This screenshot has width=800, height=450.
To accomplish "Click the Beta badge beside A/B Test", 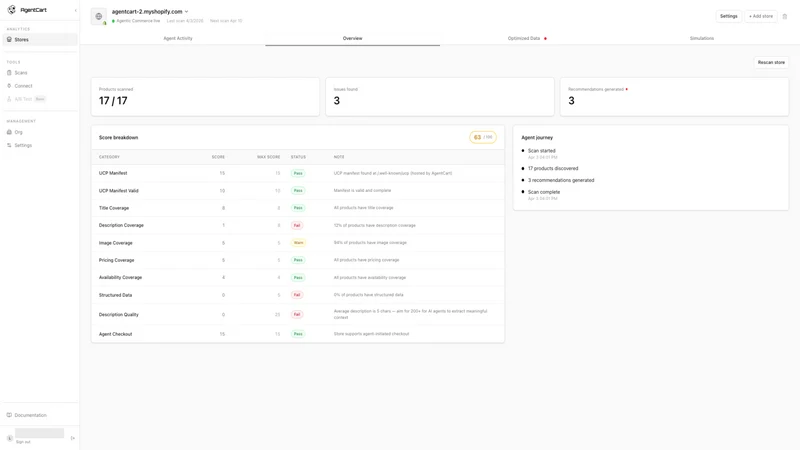I will pos(40,99).
